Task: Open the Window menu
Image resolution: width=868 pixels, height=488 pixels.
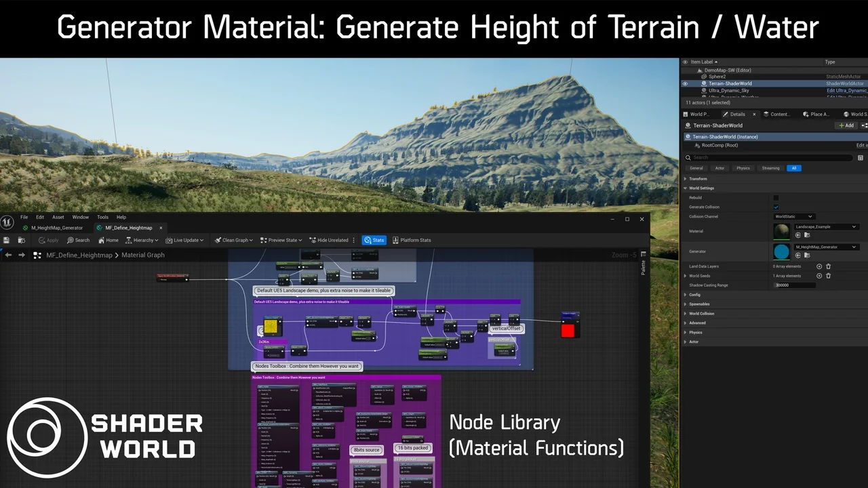Action: coord(80,217)
